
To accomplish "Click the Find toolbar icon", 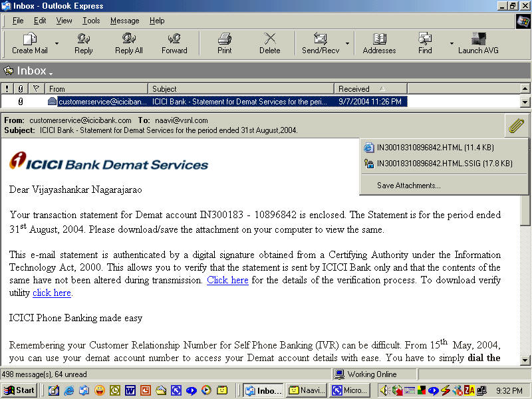I will pyautogui.click(x=425, y=43).
